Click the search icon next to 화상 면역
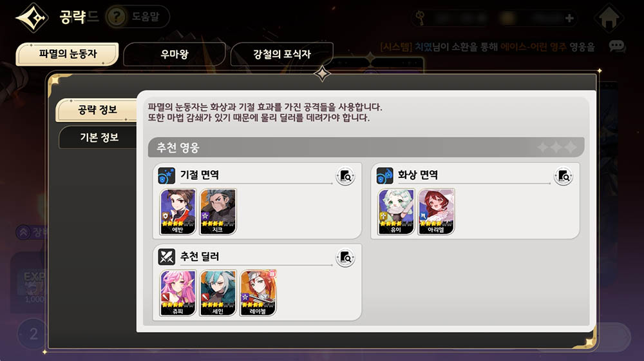This screenshot has height=361, width=644. pos(563,177)
